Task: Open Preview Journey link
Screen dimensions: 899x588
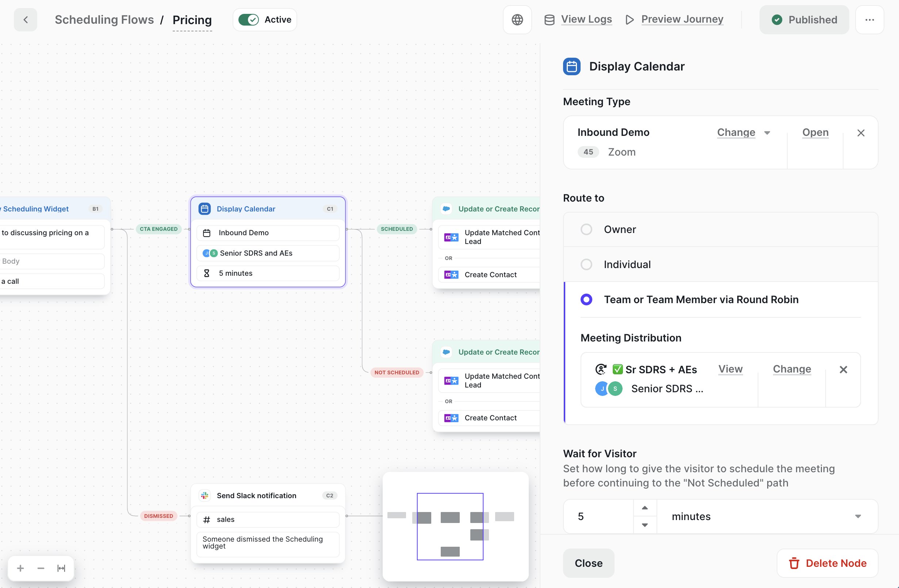Action: pyautogui.click(x=682, y=19)
